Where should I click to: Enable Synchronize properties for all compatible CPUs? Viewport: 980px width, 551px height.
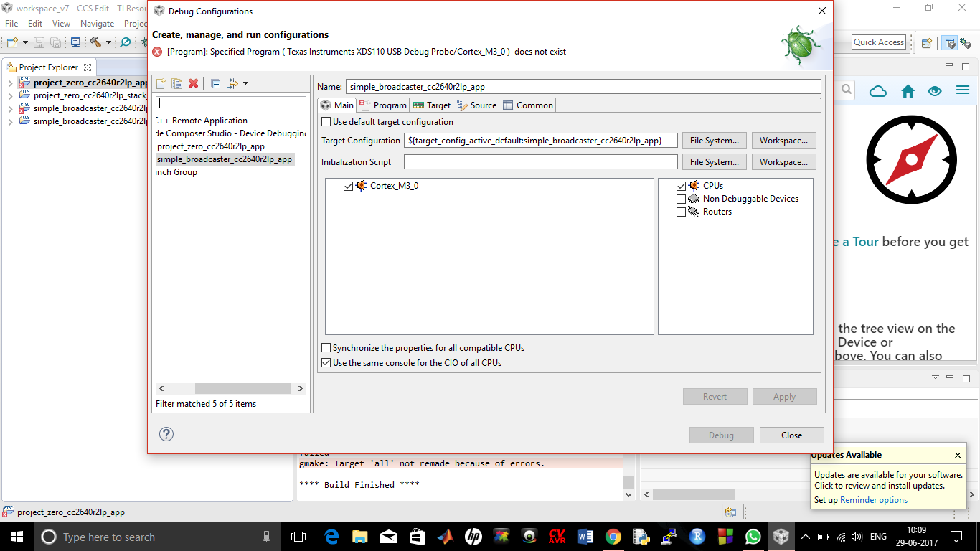click(327, 348)
